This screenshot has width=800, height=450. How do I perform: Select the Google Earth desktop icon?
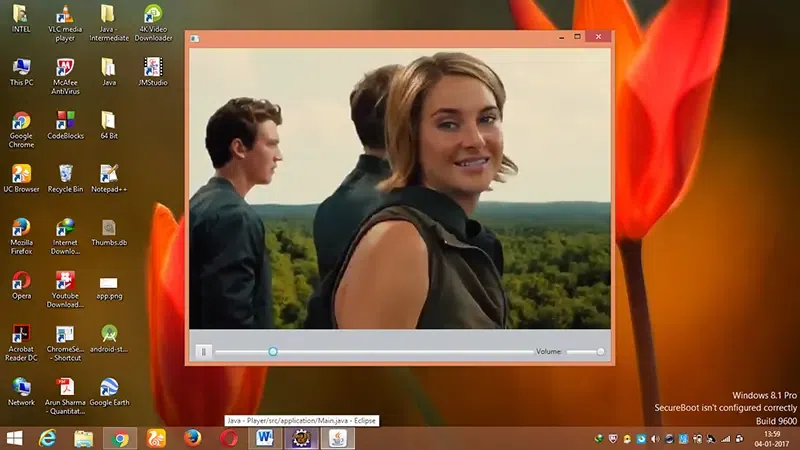coord(109,392)
